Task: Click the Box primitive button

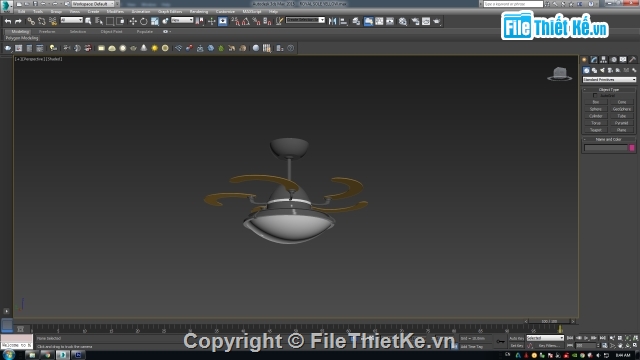Action: tap(596, 102)
